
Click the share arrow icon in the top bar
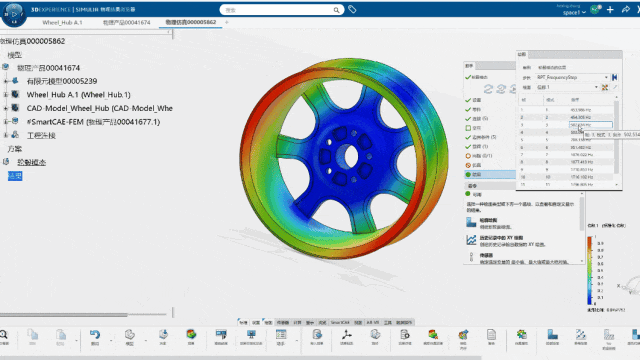point(625,9)
